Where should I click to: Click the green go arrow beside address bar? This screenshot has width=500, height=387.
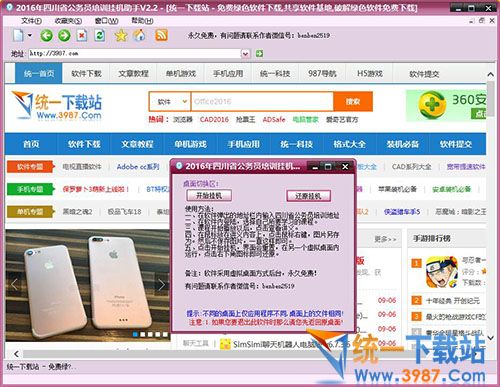point(259,53)
